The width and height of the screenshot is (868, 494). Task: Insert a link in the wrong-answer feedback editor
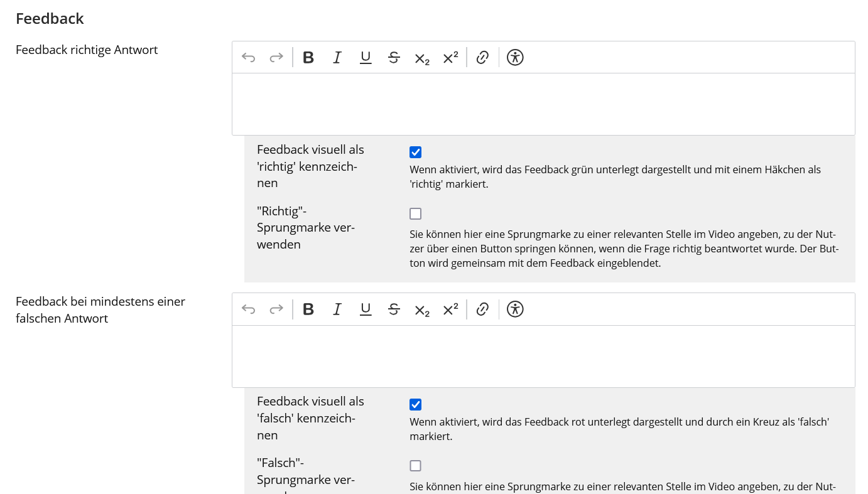tap(482, 309)
